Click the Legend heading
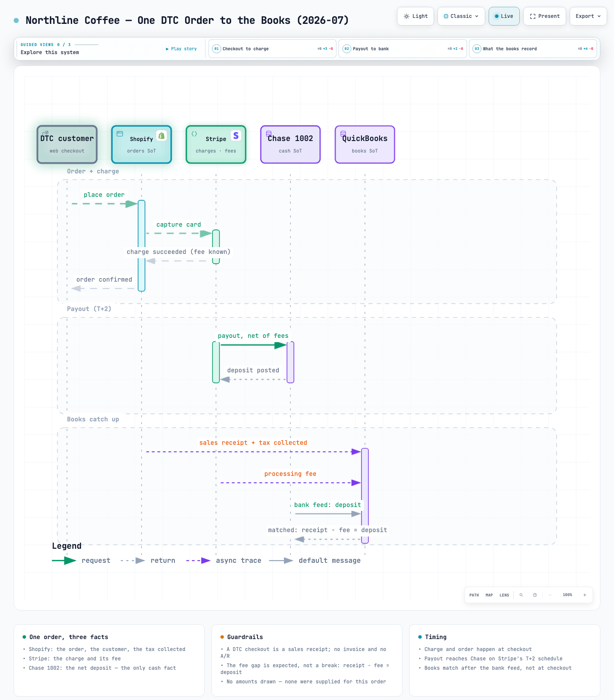 (x=67, y=546)
